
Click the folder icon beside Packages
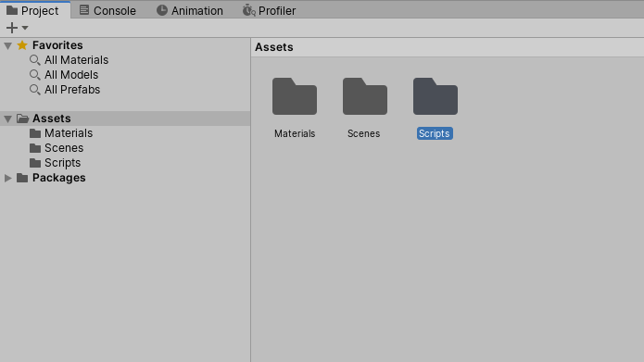(22, 178)
